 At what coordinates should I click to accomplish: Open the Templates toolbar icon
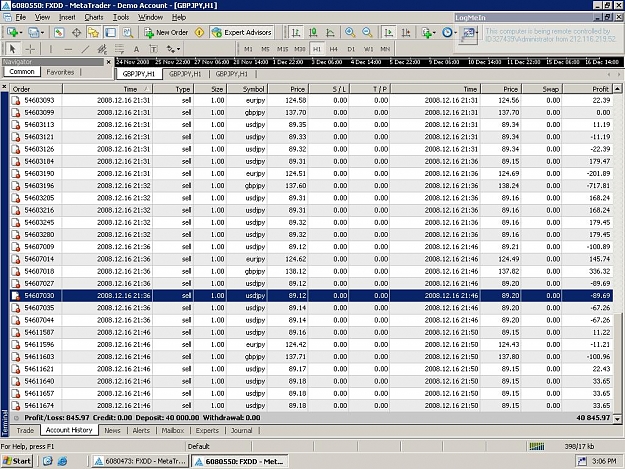coord(470,33)
